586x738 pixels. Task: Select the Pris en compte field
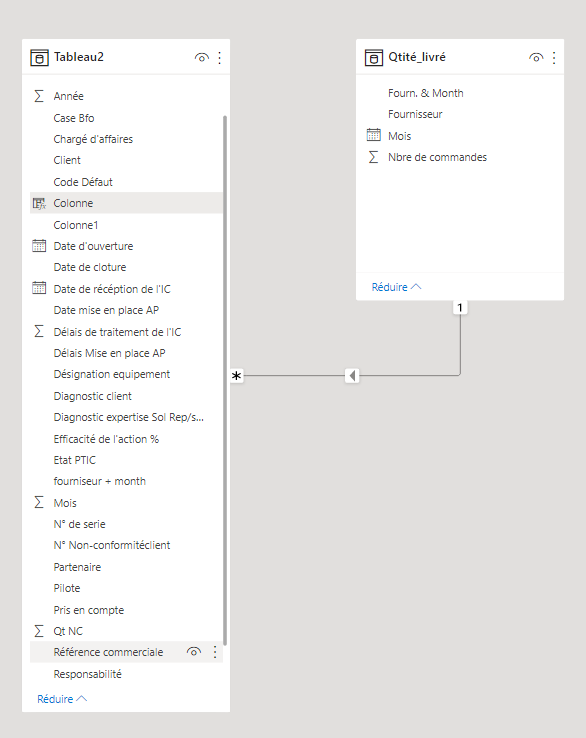[x=126, y=610]
